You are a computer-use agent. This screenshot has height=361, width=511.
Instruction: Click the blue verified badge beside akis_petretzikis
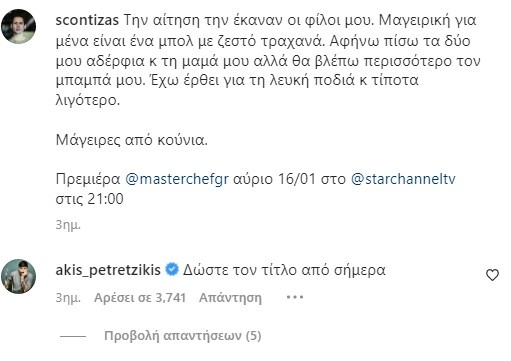pos(172,269)
